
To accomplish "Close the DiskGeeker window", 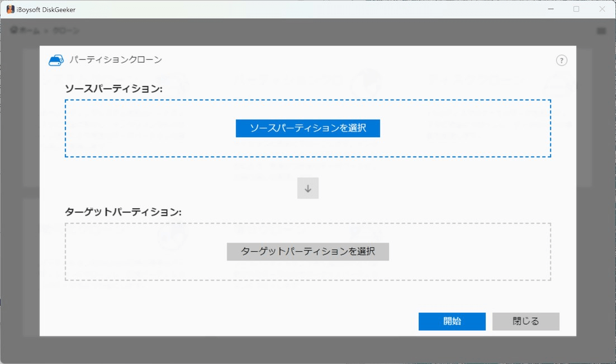I will click(x=602, y=9).
